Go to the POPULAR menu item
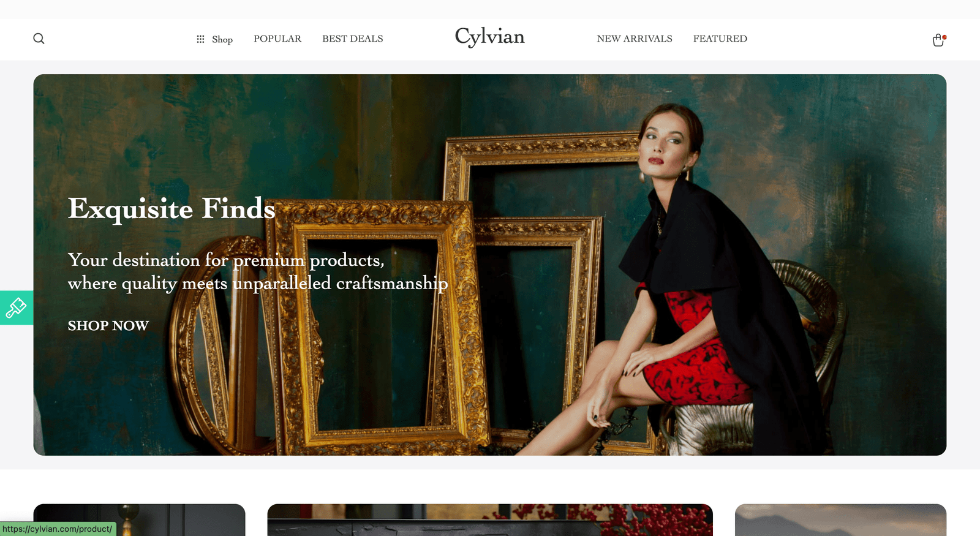Image resolution: width=980 pixels, height=536 pixels. pos(277,39)
